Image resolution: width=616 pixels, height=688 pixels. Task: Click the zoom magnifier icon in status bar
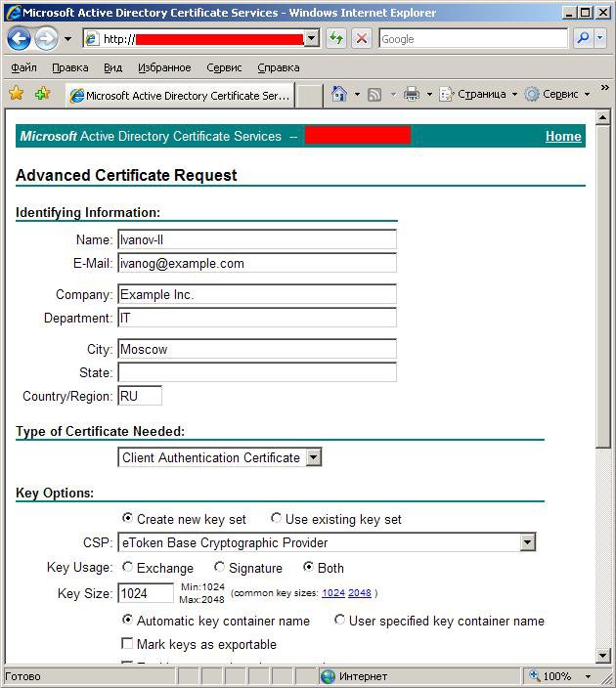534,675
